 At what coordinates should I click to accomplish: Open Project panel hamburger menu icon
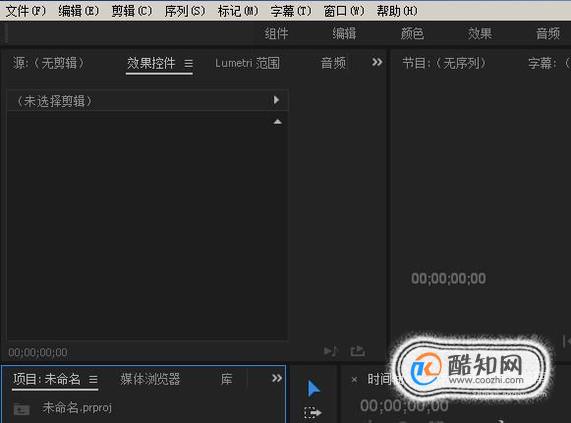point(93,380)
